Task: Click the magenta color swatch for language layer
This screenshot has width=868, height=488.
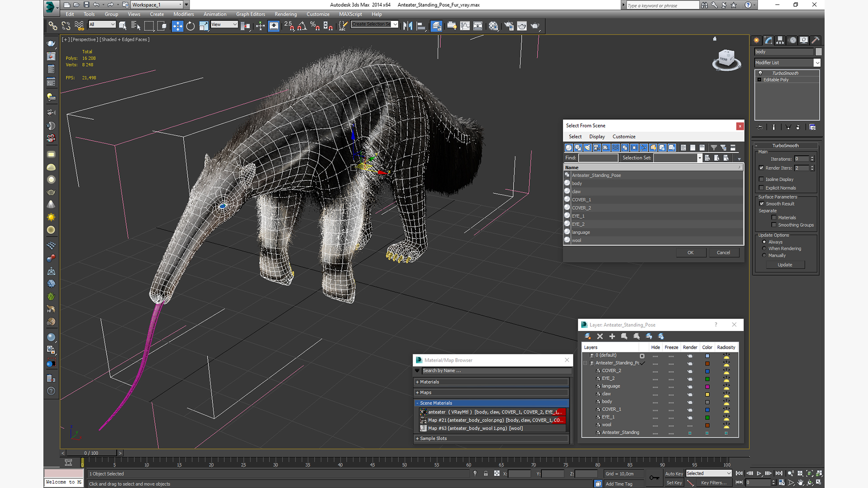Action: click(708, 387)
